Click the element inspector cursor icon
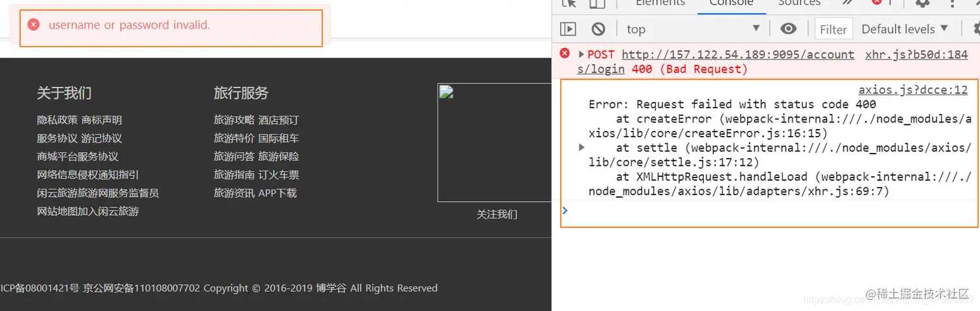Viewport: 980px width, 311px height. (569, 3)
